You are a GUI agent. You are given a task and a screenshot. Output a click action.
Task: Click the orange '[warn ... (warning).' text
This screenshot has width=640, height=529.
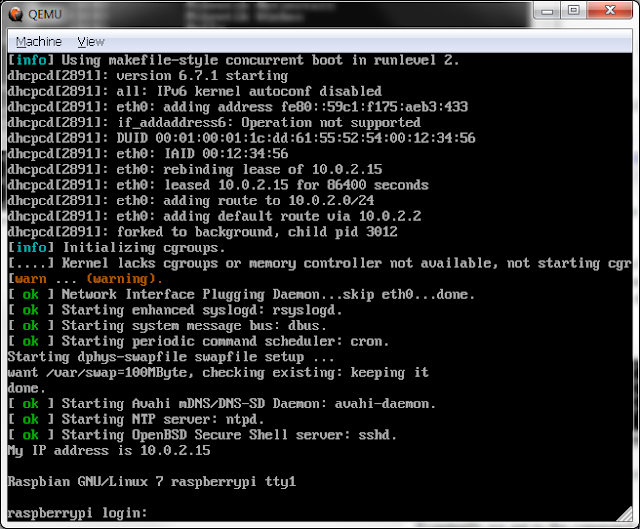(x=85, y=279)
